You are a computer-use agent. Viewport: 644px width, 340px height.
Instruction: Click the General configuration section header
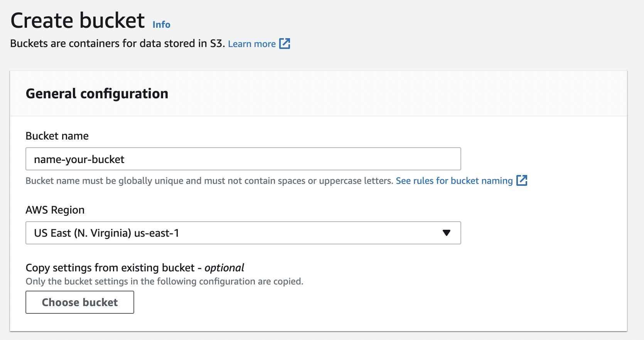tap(97, 93)
